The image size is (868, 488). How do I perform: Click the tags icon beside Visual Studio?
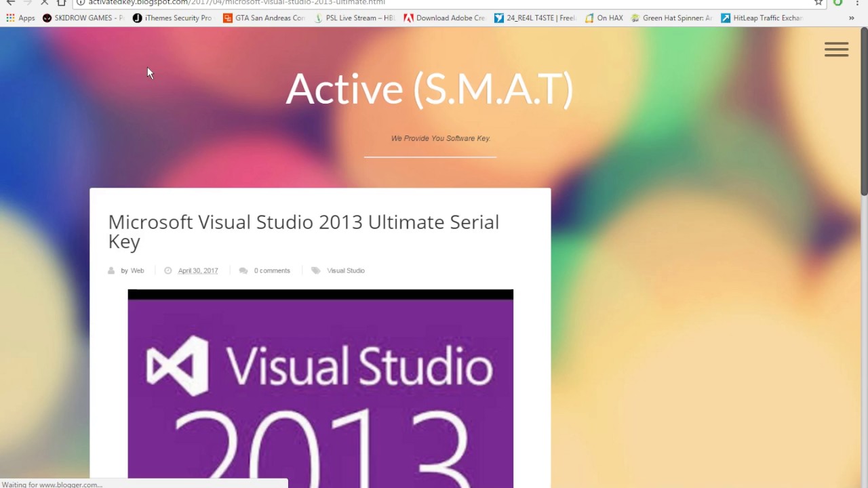point(316,270)
